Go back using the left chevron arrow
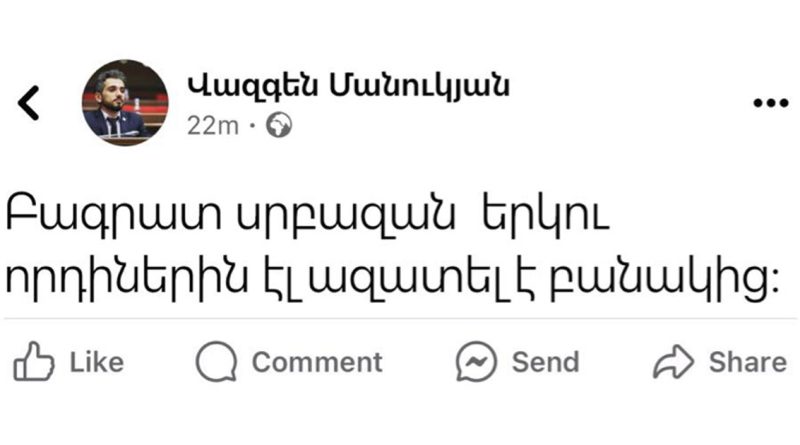800x445 pixels. [30, 103]
